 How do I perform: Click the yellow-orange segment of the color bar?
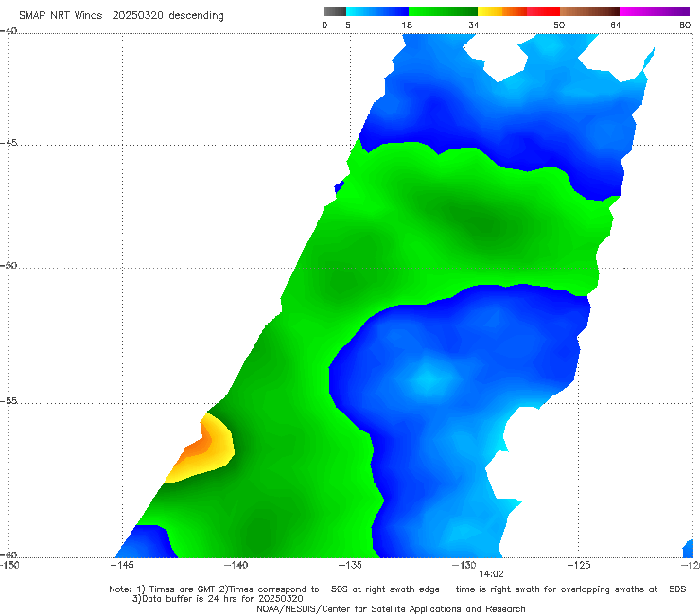(502, 11)
